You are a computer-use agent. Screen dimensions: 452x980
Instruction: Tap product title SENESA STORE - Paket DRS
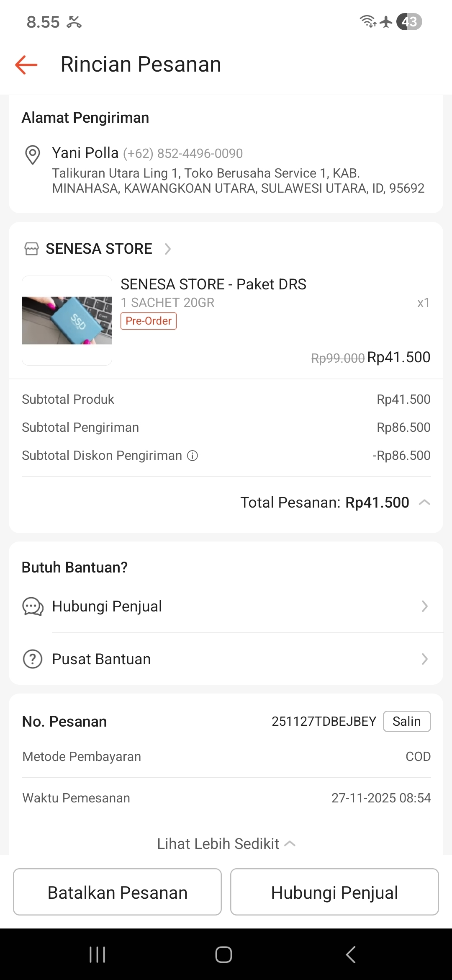[213, 284]
